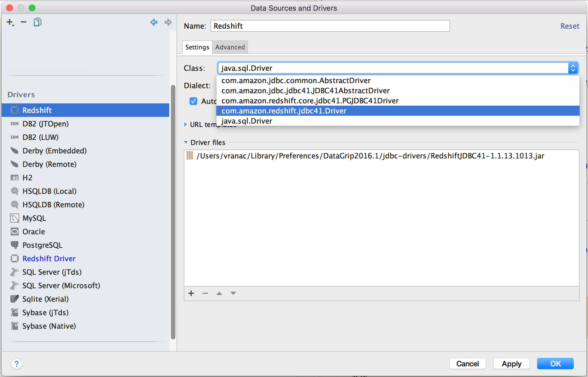The width and height of the screenshot is (588, 377).
Task: Click the IBM icon next to DB2 (JTOpen)
Action: coord(15,124)
